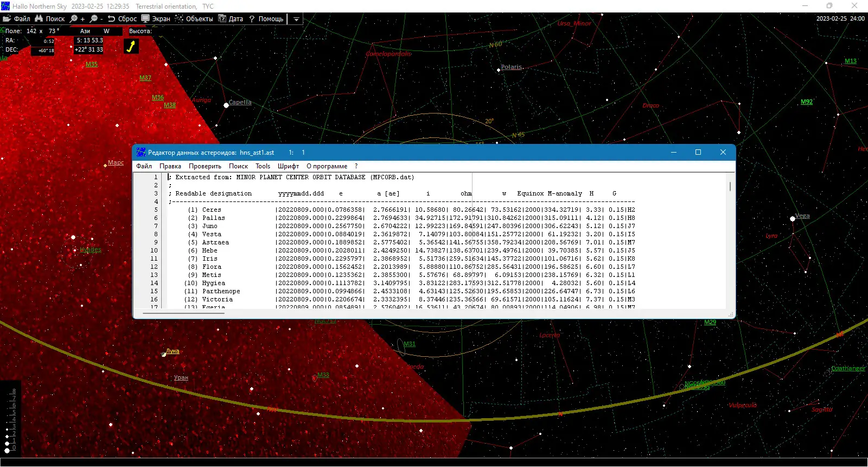Click the M38 object label on sky map

tap(170, 105)
